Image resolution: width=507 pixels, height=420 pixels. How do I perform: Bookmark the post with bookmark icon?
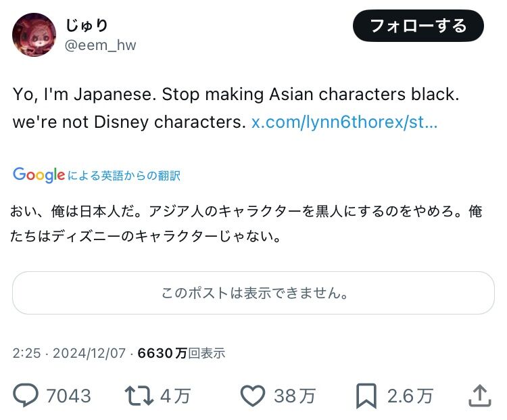tap(366, 396)
